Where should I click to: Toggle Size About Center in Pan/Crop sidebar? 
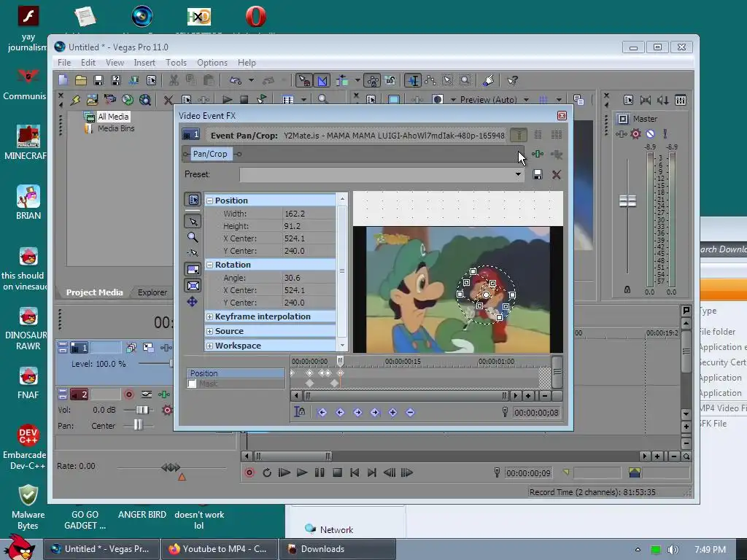193,286
